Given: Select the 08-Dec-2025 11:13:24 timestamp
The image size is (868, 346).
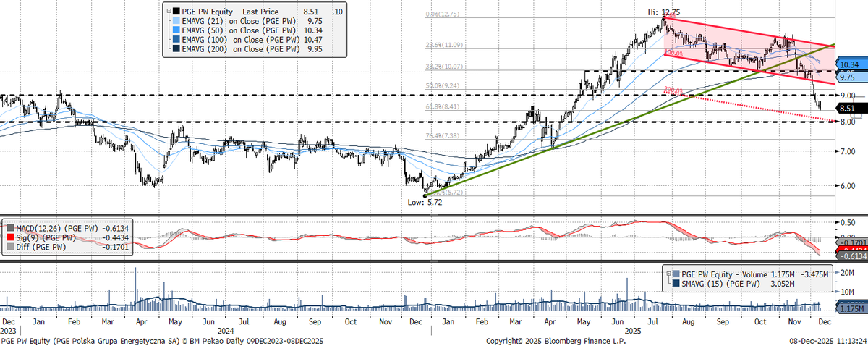Looking at the screenshot, I should click(826, 339).
